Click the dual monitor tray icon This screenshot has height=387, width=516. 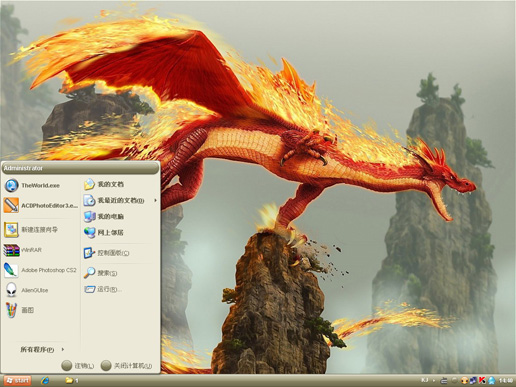tap(473, 380)
